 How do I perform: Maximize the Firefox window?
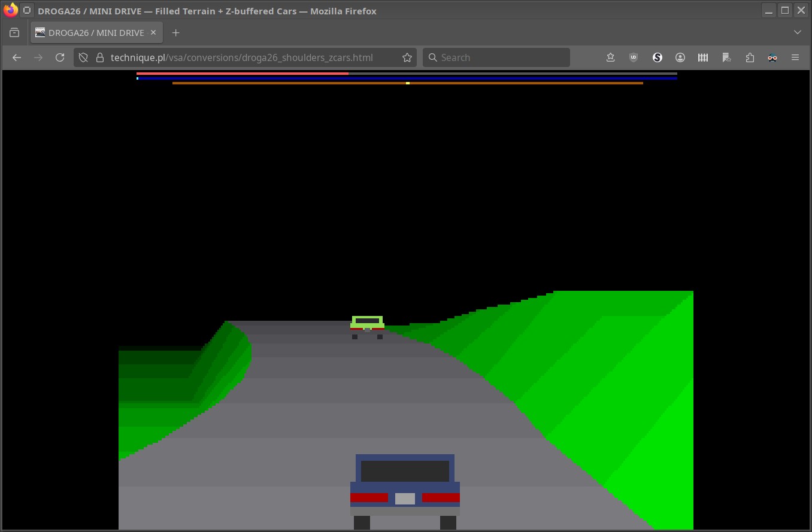coord(785,10)
